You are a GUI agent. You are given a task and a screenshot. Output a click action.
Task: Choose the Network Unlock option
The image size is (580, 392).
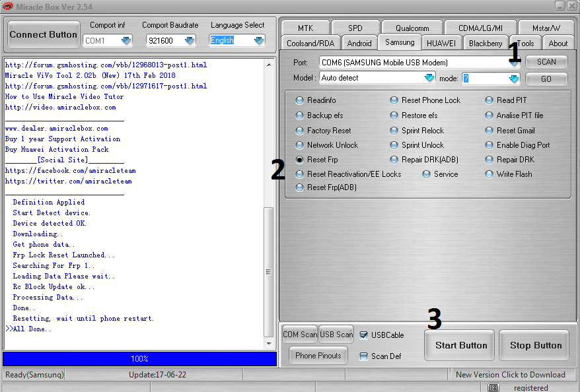point(300,145)
